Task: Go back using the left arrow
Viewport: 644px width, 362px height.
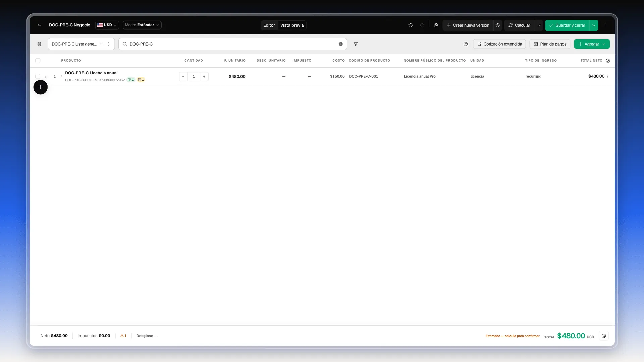Action: click(39, 25)
